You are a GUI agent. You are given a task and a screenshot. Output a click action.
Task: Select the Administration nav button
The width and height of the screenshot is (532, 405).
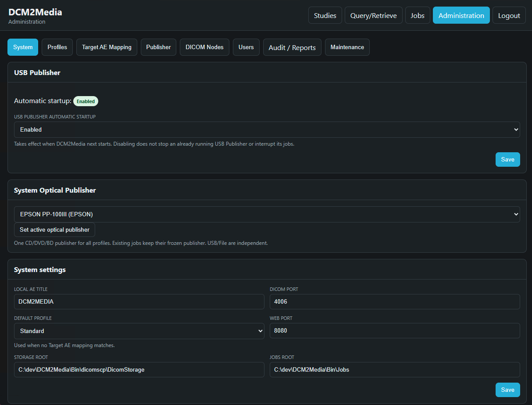point(461,15)
